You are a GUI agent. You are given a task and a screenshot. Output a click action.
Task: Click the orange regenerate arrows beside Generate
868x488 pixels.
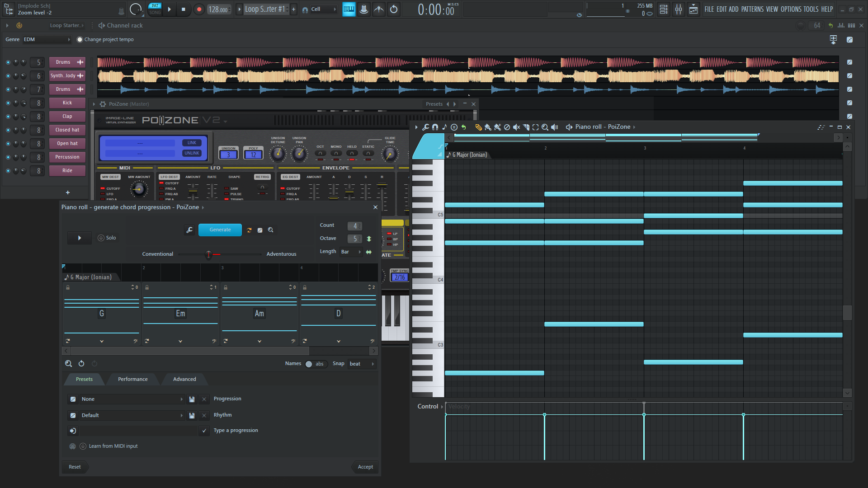(x=249, y=230)
